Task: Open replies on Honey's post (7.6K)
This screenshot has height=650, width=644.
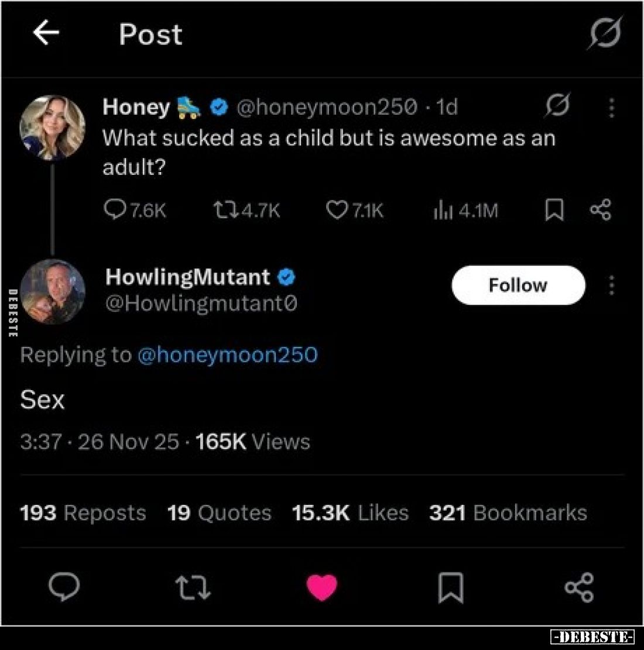Action: 135,210
